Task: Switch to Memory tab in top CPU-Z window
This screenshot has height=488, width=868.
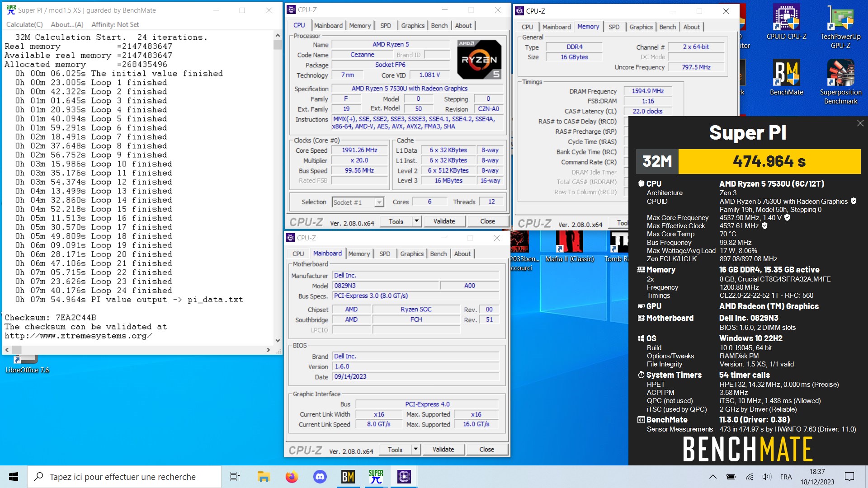Action: (x=360, y=26)
